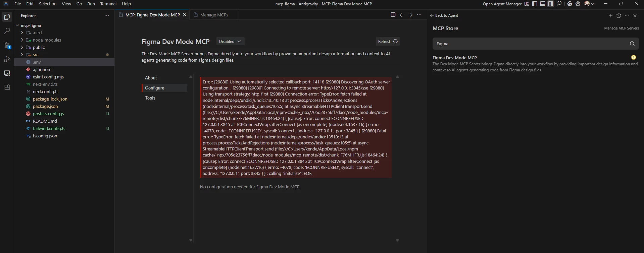
Task: Navigate forward with the right arrow icon
Action: tap(410, 15)
